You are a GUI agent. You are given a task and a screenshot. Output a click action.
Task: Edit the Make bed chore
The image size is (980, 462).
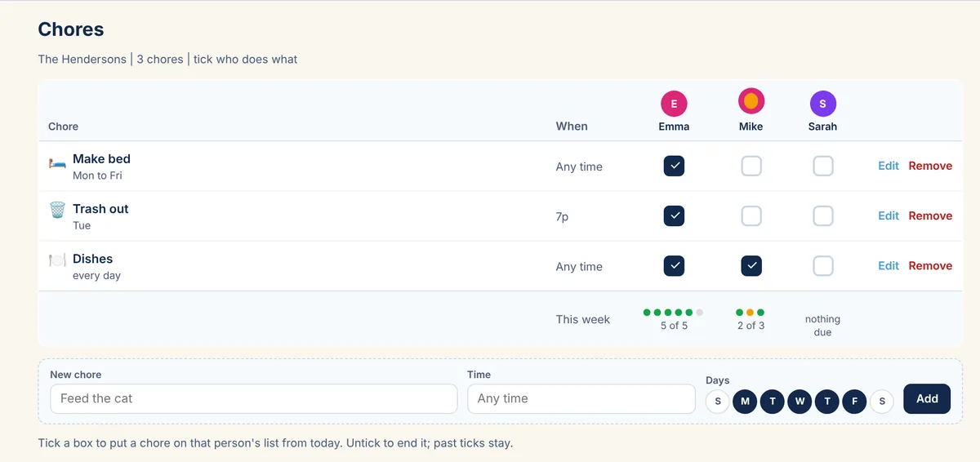pyautogui.click(x=889, y=166)
